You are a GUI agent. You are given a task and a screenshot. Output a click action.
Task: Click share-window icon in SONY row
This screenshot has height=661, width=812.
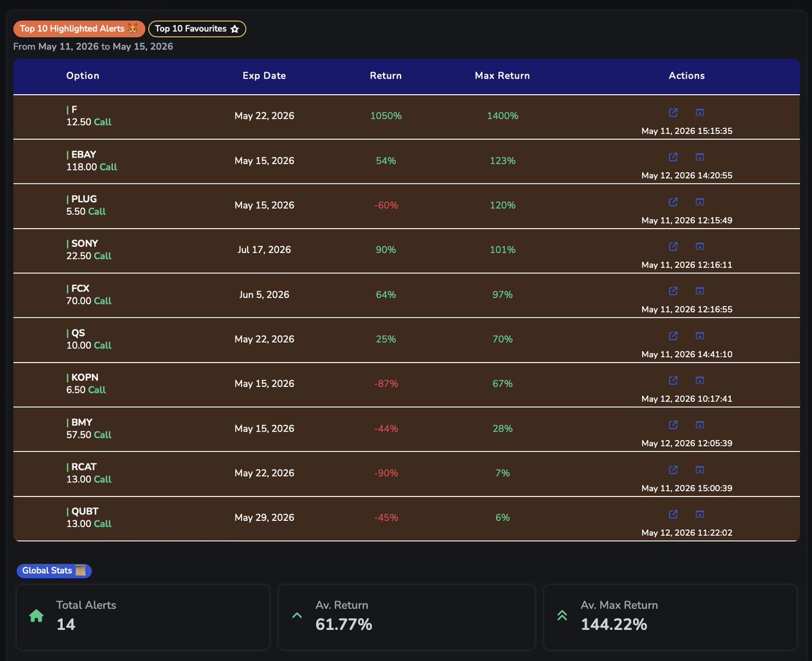pos(700,246)
